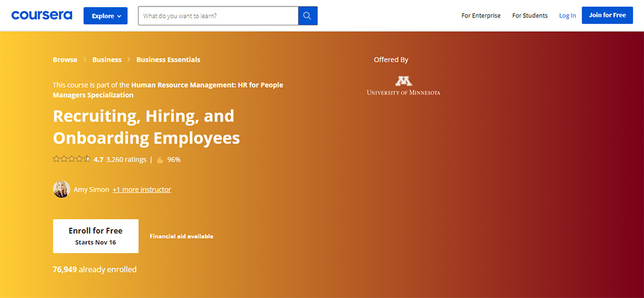Open the For Enterprise page
The height and width of the screenshot is (298, 644).
[481, 16]
